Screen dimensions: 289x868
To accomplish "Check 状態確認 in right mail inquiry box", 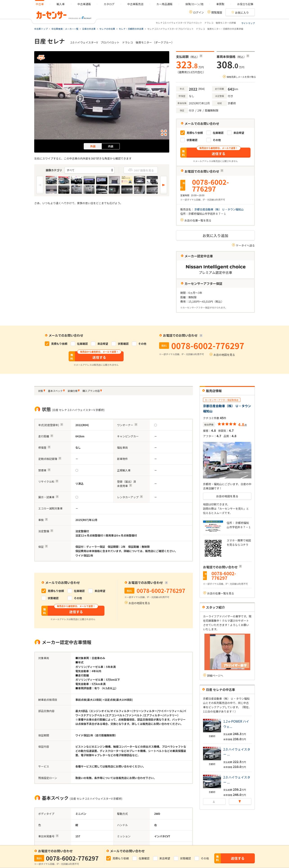I will 182,140.
